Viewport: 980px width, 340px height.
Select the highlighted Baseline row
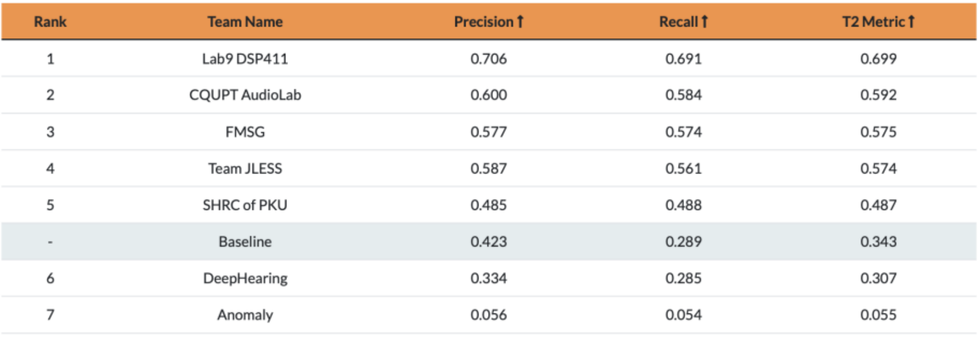pos(489,242)
